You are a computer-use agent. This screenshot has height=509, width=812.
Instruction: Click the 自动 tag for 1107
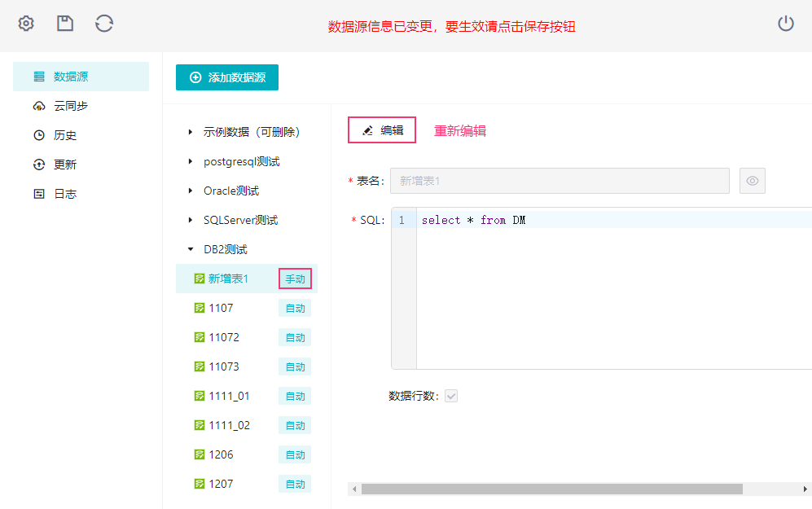click(295, 308)
